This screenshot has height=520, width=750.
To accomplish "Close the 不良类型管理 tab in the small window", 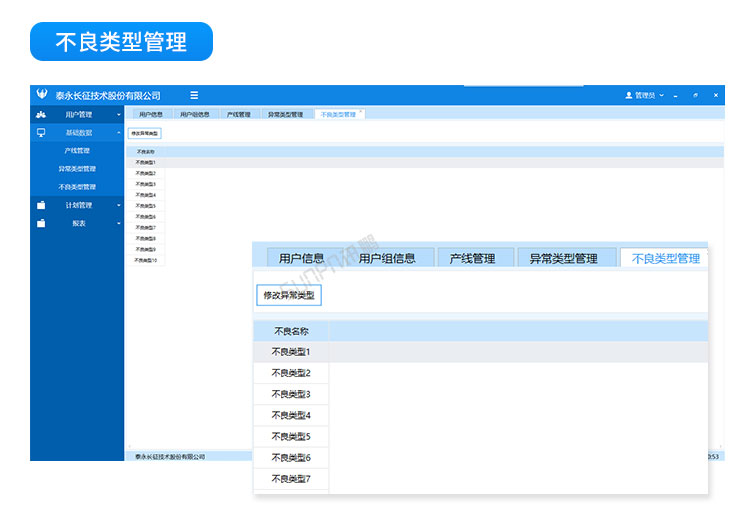I will [x=362, y=113].
